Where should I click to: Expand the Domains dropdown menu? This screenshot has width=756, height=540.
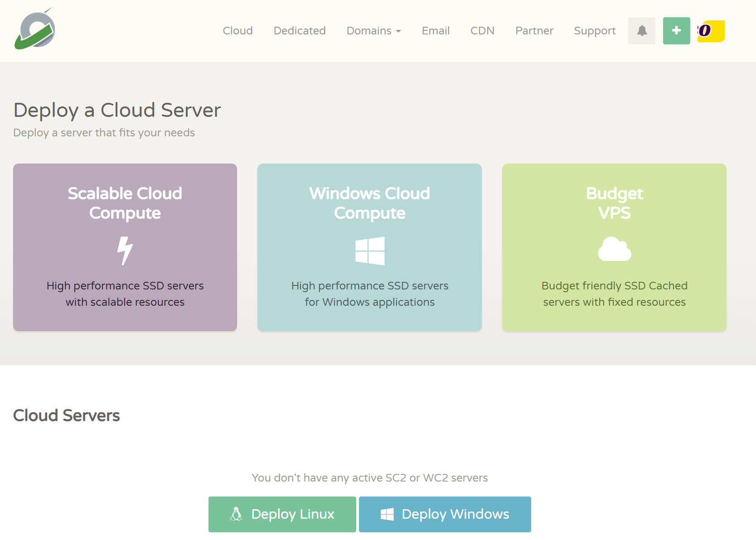coord(373,31)
